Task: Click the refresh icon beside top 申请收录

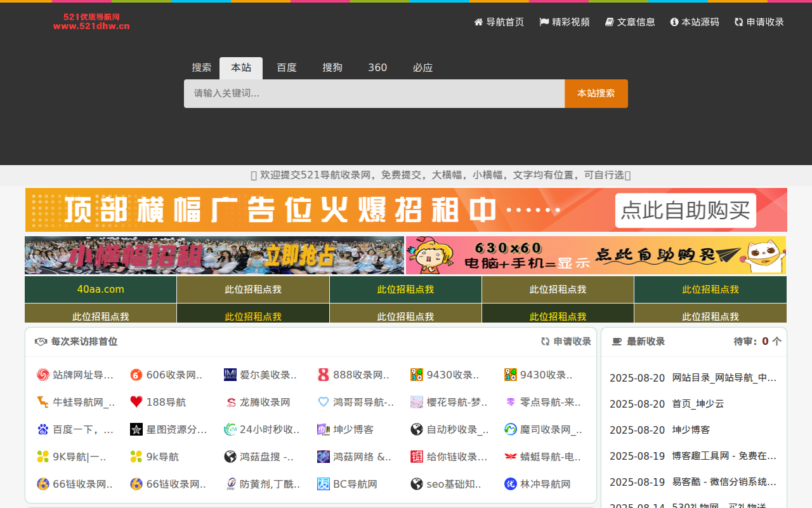Action: [739, 22]
